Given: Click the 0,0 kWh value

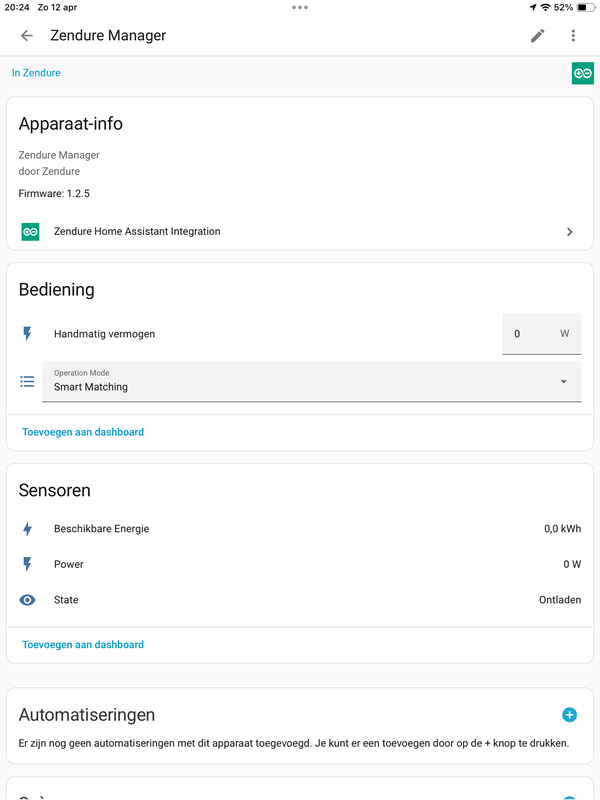Looking at the screenshot, I should (x=562, y=529).
